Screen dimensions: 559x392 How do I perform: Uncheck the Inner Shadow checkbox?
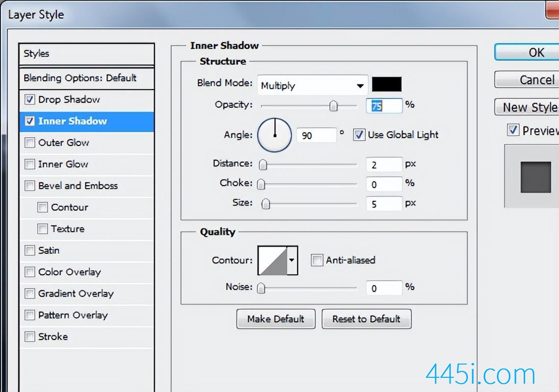click(29, 121)
